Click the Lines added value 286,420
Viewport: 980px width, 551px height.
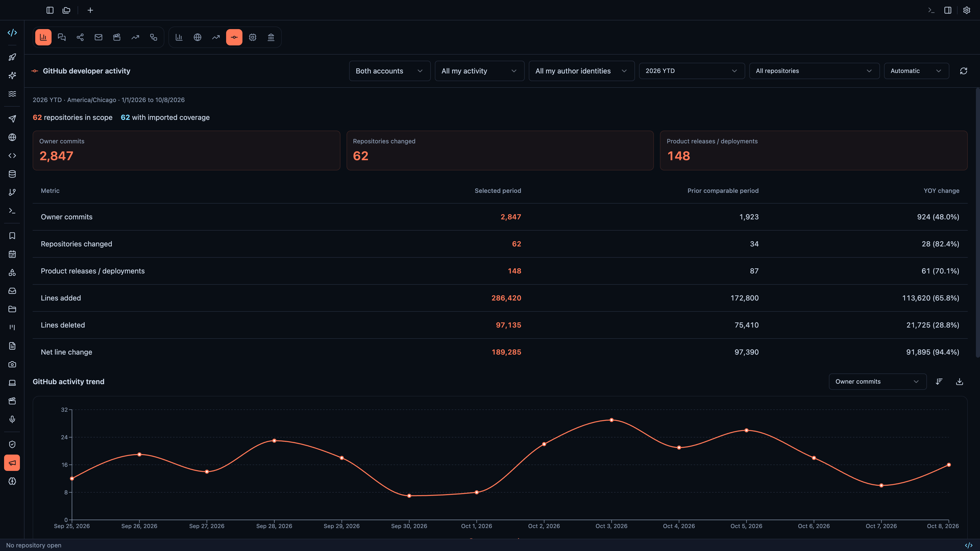point(506,298)
